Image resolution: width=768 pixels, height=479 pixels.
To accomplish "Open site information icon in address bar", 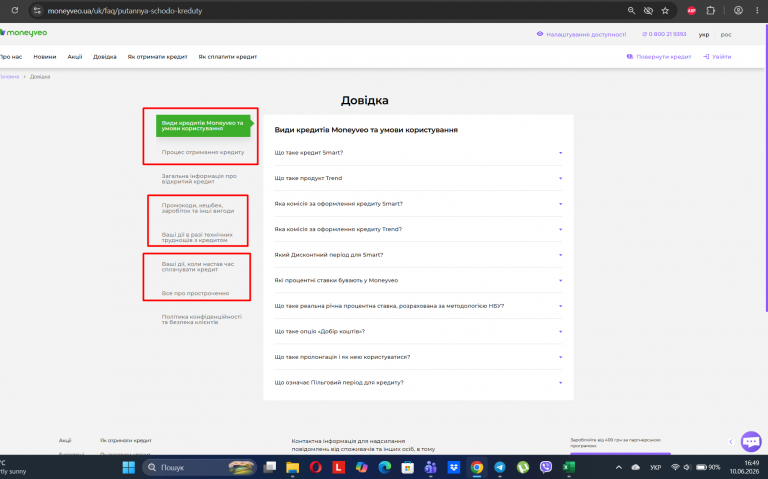I will 37,10.
